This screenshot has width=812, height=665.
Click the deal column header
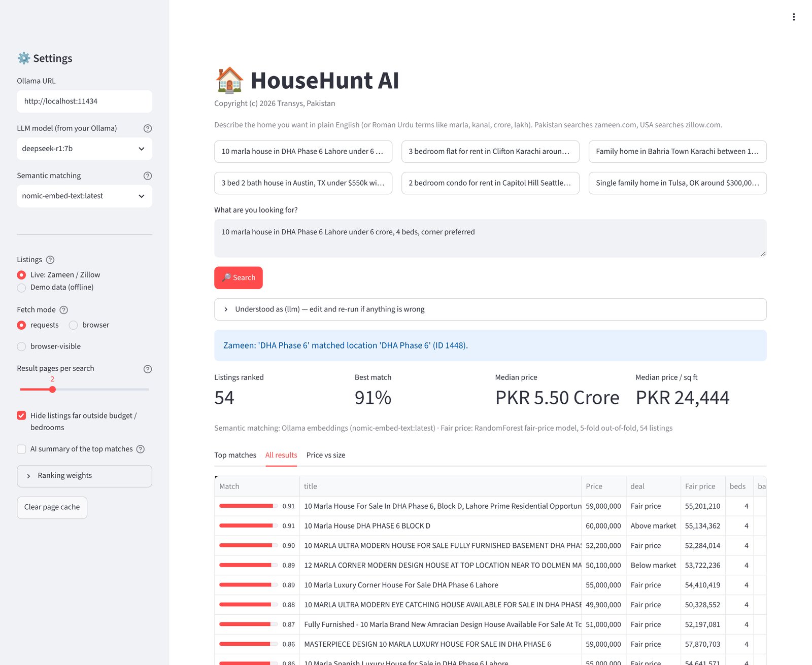click(x=653, y=486)
